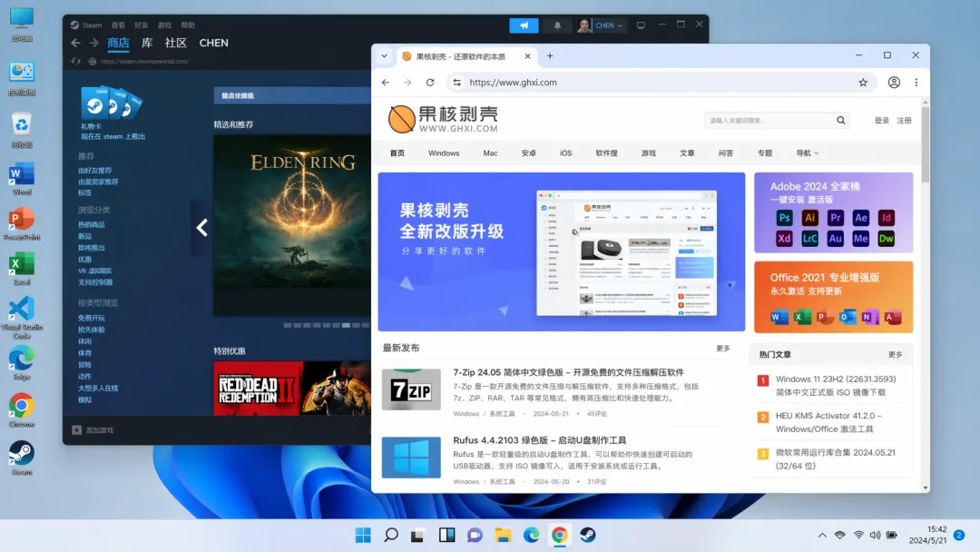Image resolution: width=980 pixels, height=552 pixels.
Task: Click Office 2021 专业增强版 banner
Action: pos(833,297)
